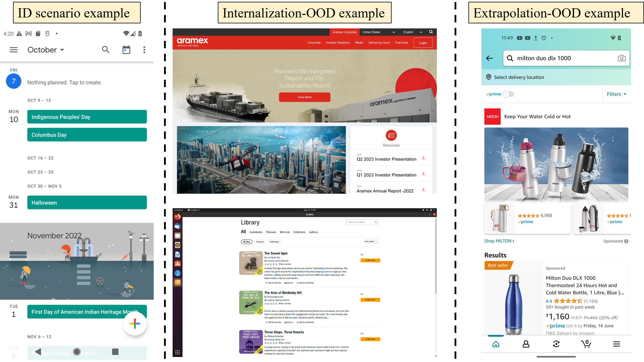Select the Unfinished filter pill
Viewport: 644px width, 362px height.
click(x=274, y=242)
